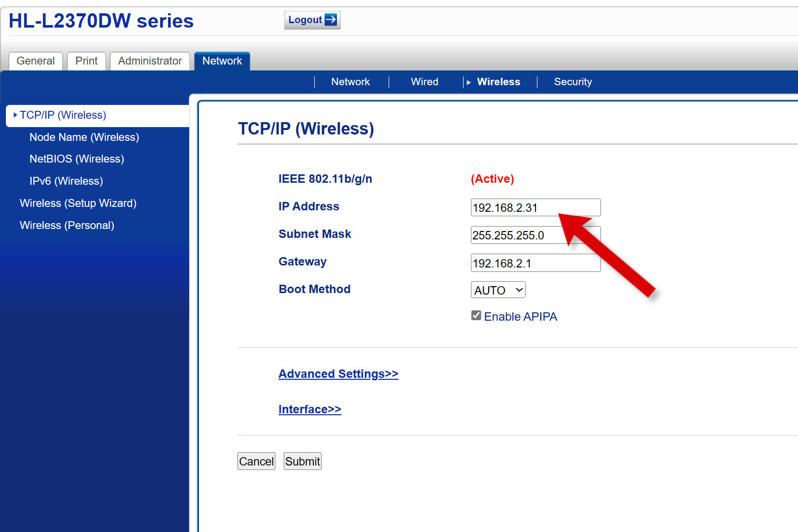Open the Wired submenu

coord(424,82)
